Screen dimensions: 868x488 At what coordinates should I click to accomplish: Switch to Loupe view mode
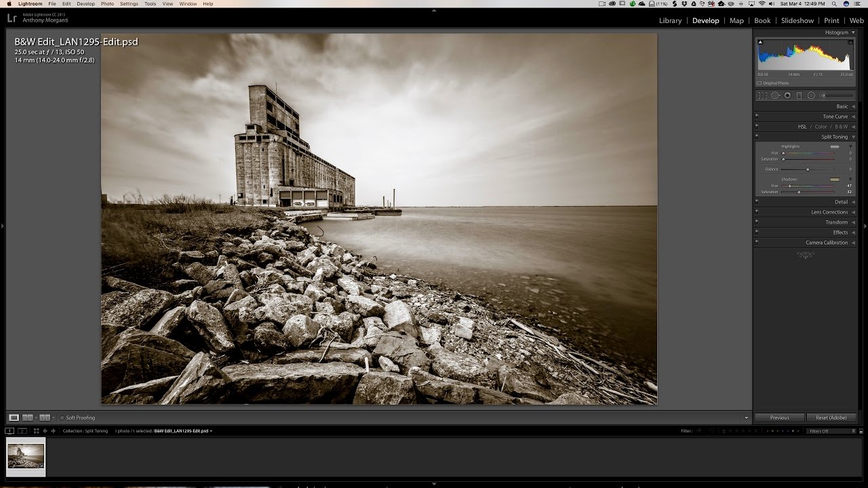[x=14, y=418]
